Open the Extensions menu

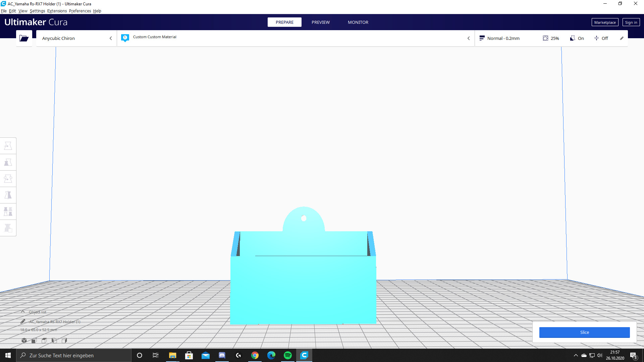coord(57,11)
